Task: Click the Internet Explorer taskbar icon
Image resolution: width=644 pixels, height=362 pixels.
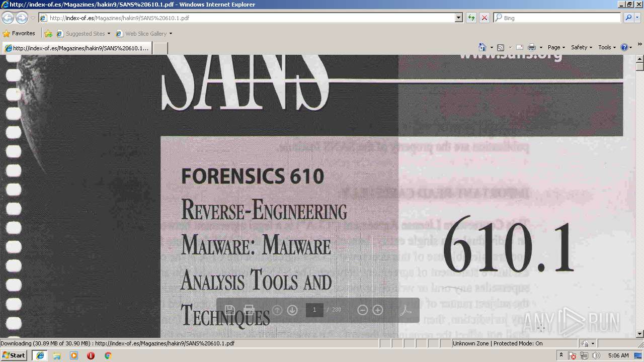Action: (40, 355)
